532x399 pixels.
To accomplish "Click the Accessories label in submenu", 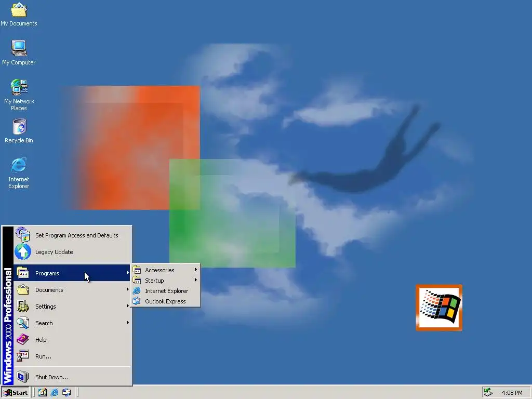I will (159, 270).
